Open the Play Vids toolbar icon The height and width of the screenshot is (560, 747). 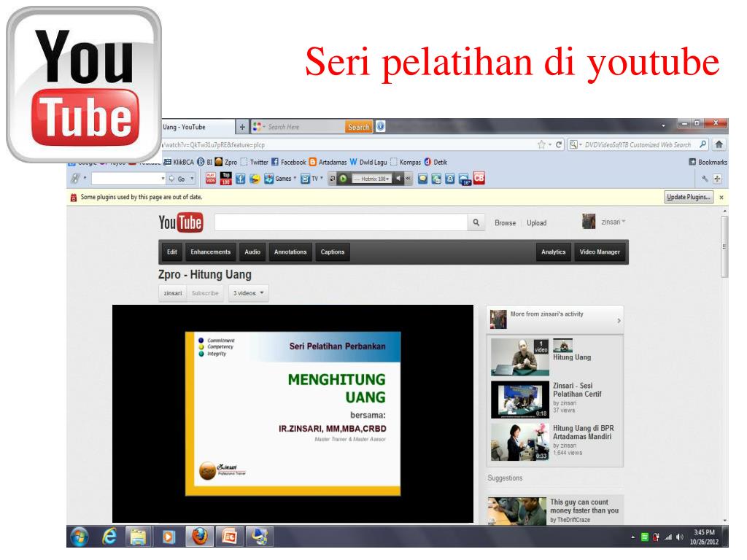coord(211,179)
